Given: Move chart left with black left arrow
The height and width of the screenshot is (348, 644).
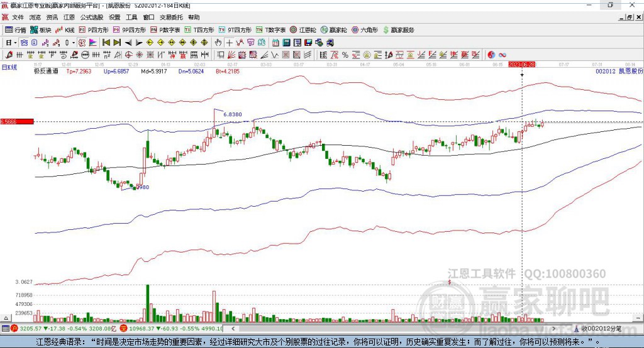Looking at the screenshot, I should pyautogui.click(x=128, y=43).
